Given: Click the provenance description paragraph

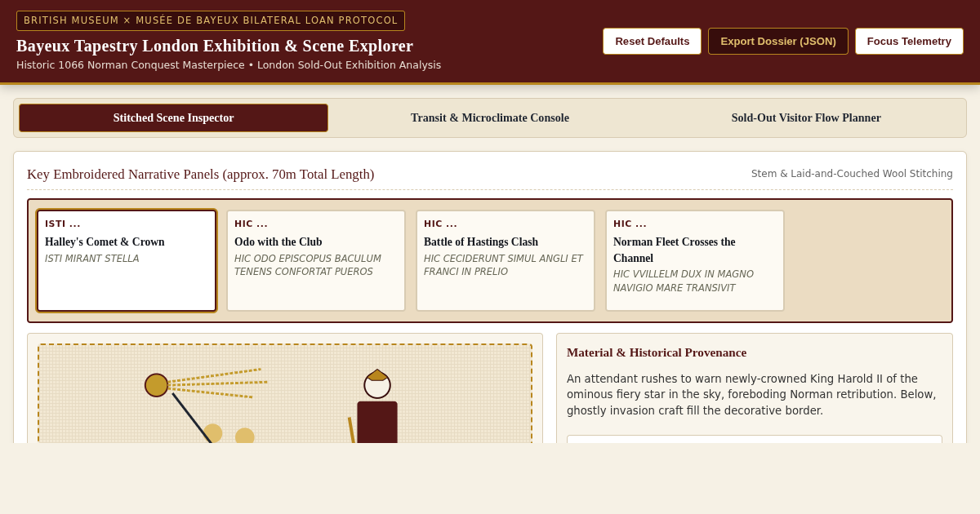Looking at the screenshot, I should (x=753, y=395).
